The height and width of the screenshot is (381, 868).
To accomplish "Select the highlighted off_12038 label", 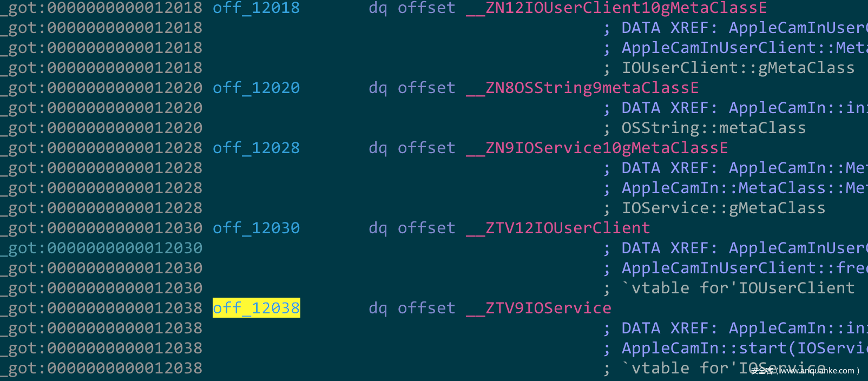I will (257, 308).
